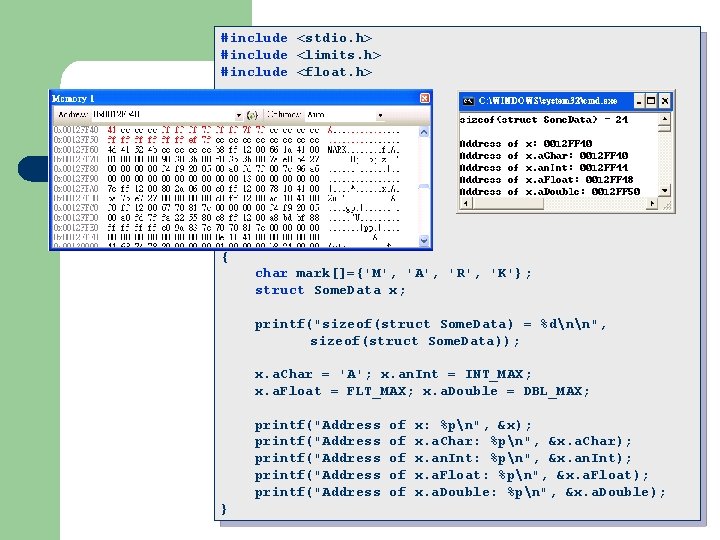Click the 'char mark[]' declaration line
720x540 pixels.
pos(393,273)
